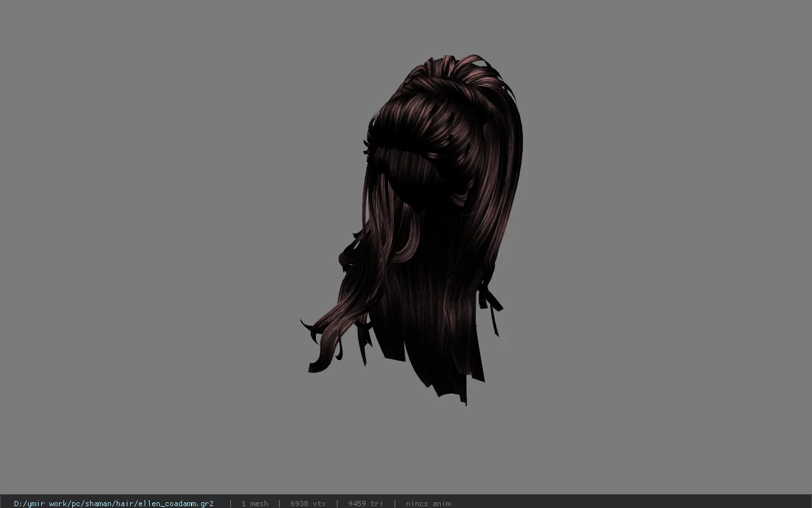Click the '6938 vtx' vertex count
The height and width of the screenshot is (508, 812).
click(x=308, y=504)
